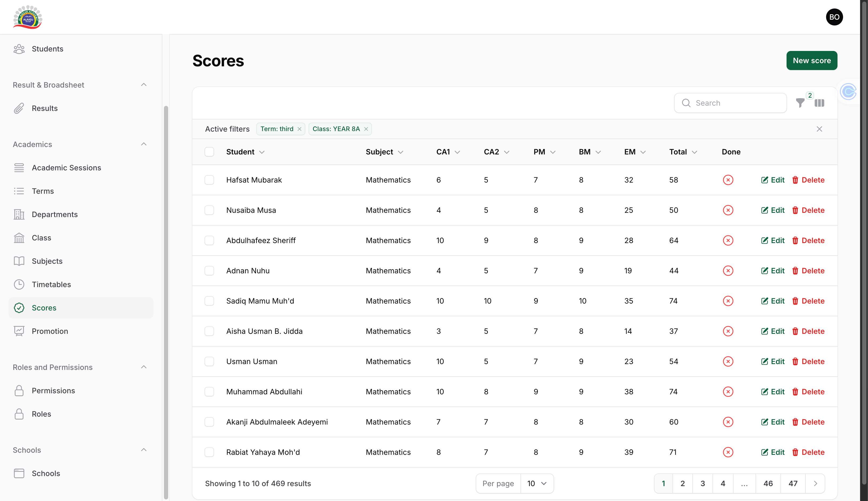Click the Class institution icon

click(19, 238)
